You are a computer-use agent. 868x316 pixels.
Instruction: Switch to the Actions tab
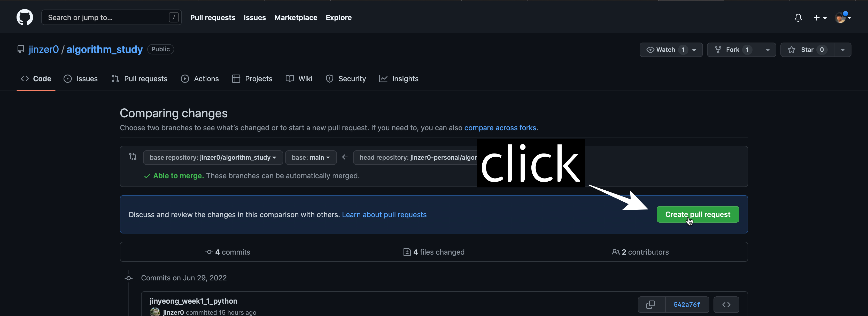pos(200,79)
